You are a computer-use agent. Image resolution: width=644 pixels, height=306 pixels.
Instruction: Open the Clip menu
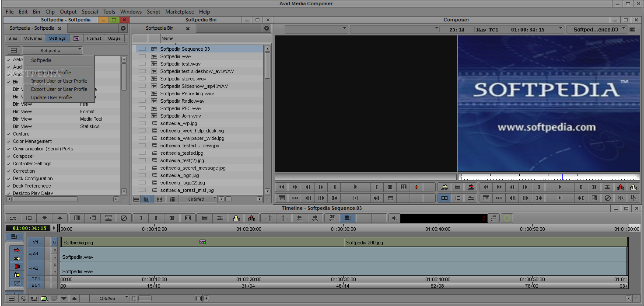[50, 12]
